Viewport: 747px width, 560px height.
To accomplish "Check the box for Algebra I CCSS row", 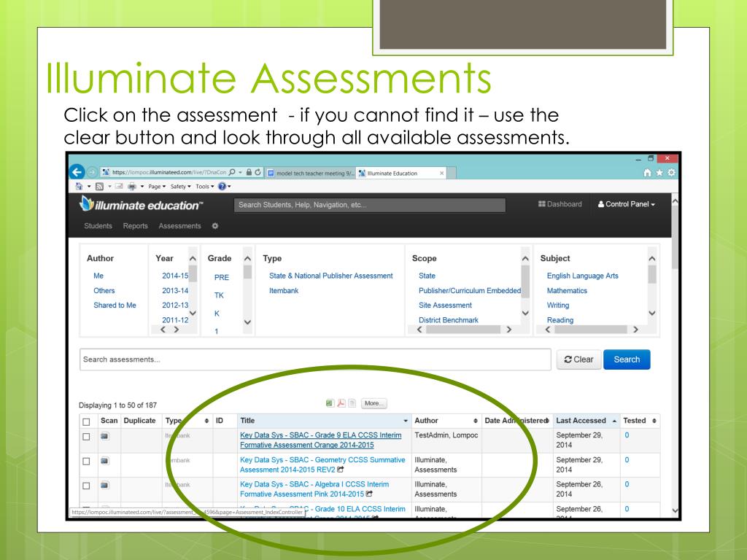I will click(86, 486).
